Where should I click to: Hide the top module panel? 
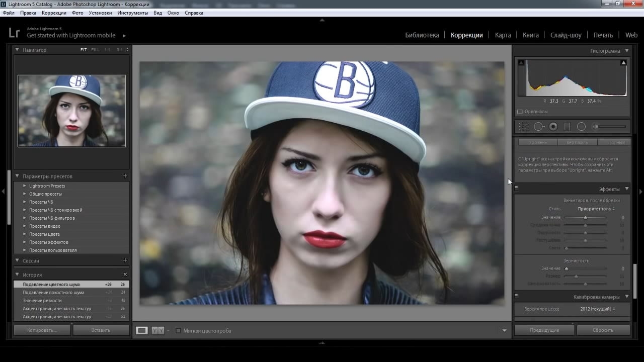pyautogui.click(x=322, y=21)
